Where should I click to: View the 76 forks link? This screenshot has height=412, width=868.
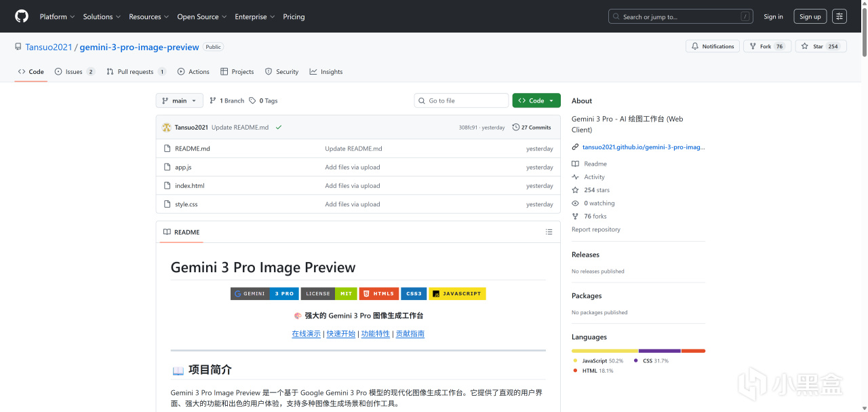point(589,216)
